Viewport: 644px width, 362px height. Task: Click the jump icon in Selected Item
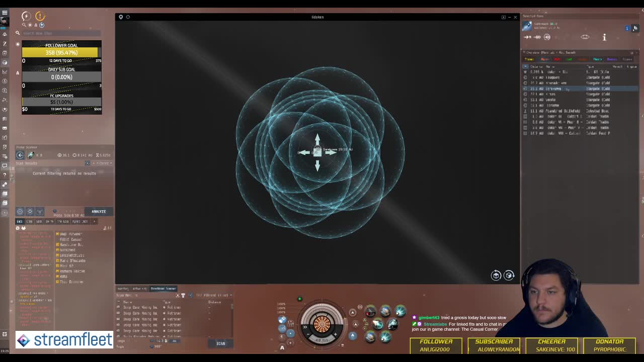547,37
